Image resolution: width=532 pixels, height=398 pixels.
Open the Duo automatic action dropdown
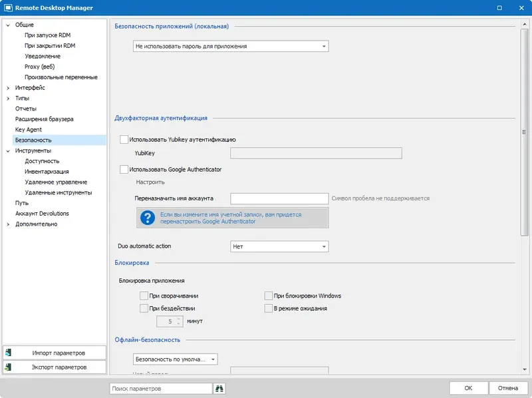click(x=325, y=246)
